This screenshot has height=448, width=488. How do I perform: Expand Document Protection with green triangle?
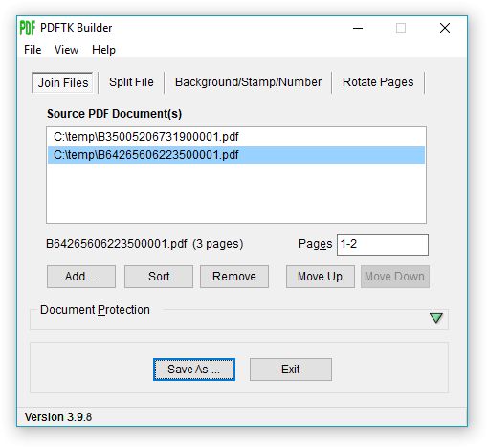pos(435,318)
